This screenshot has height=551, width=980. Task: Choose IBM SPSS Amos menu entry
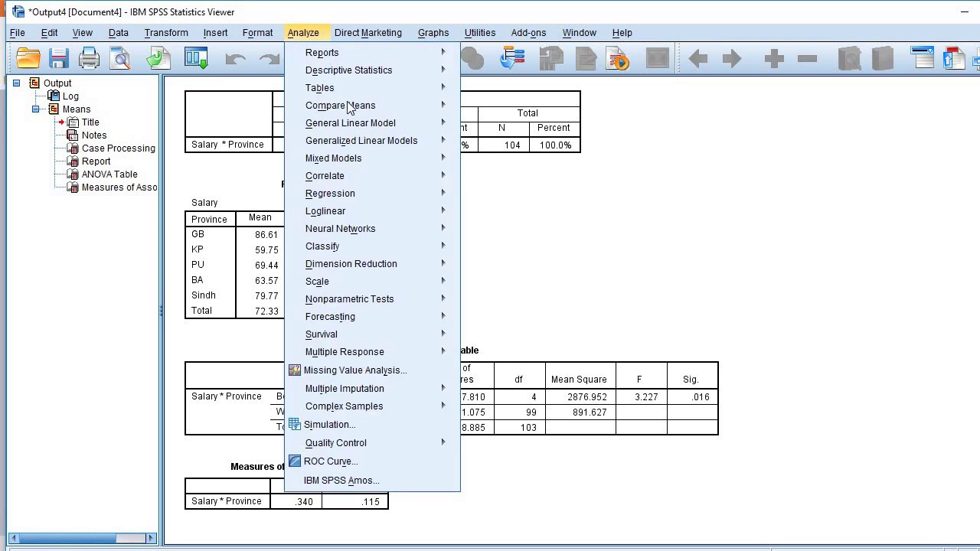point(373,480)
